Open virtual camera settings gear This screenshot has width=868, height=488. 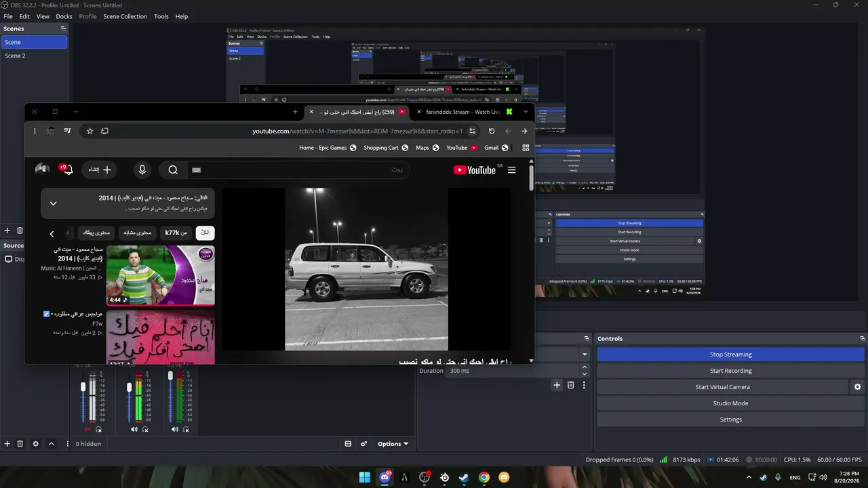tap(857, 387)
